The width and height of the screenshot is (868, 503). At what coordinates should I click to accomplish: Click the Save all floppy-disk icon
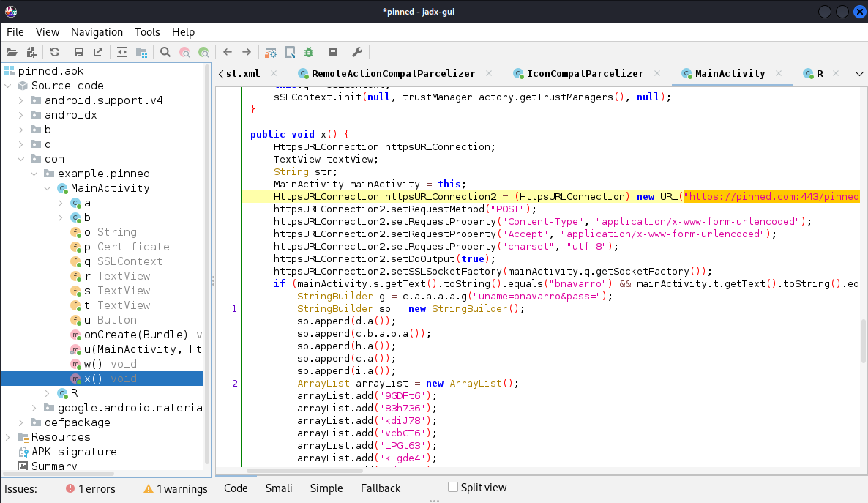79,52
